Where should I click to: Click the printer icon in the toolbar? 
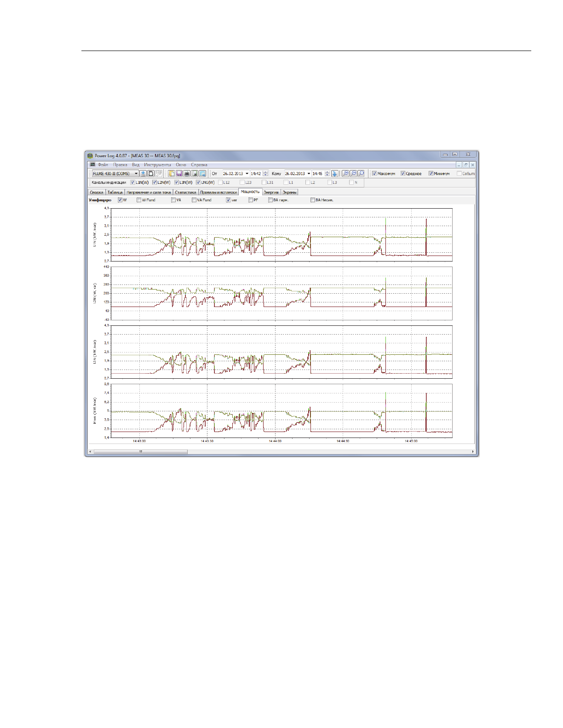187,174
